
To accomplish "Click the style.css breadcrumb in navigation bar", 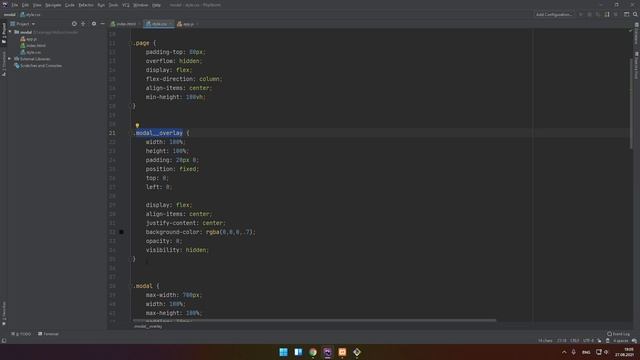I will click(31, 15).
